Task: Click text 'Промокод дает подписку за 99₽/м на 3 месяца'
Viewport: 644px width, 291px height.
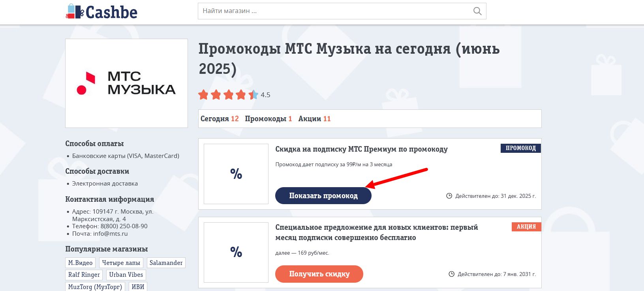Action: (x=334, y=165)
